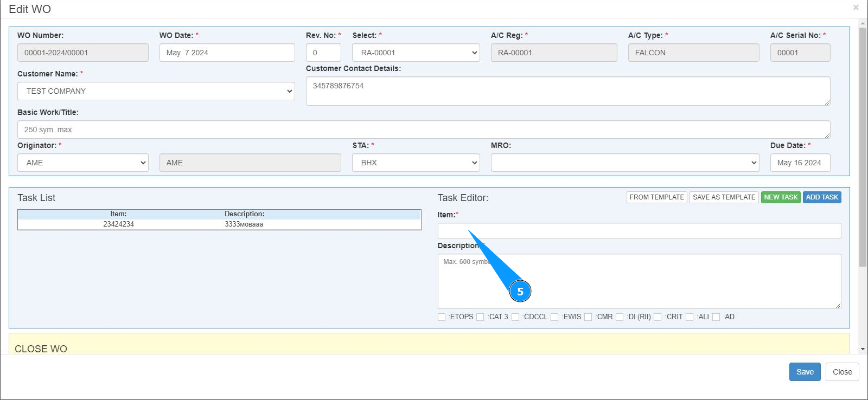This screenshot has width=868, height=400.
Task: Expand the MRO dropdown
Action: 624,163
